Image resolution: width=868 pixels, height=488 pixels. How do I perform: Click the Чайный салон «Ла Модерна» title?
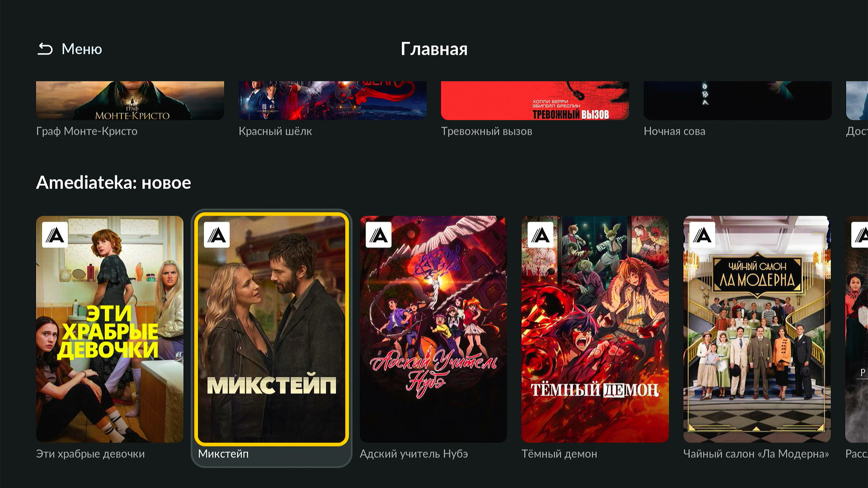point(756,454)
